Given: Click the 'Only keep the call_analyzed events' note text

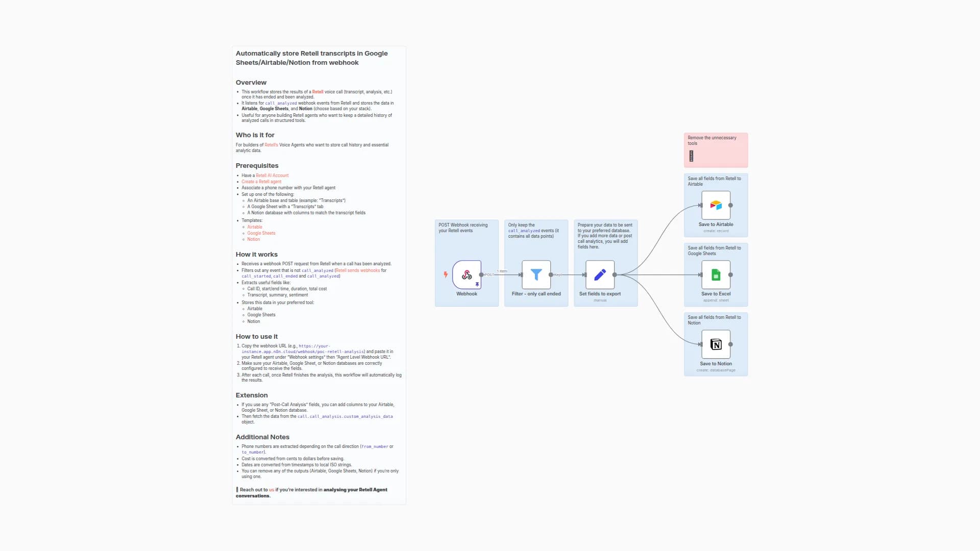Looking at the screenshot, I should 533,230.
